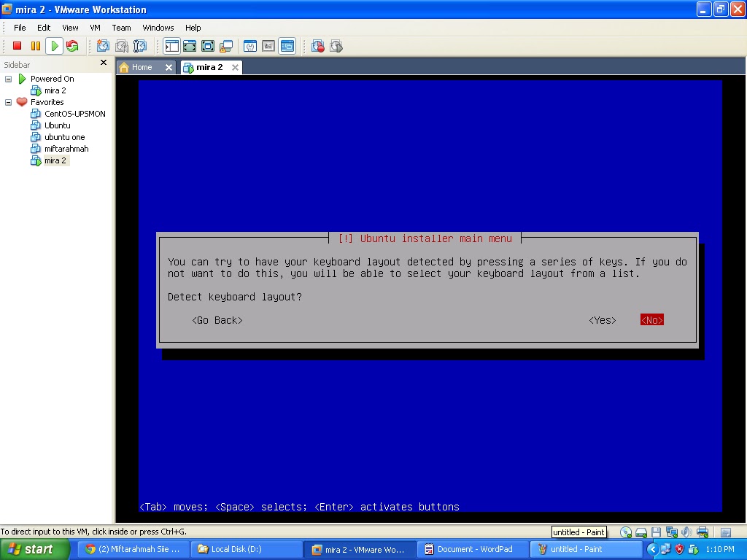
Task: Open the View menu
Action: click(x=70, y=28)
